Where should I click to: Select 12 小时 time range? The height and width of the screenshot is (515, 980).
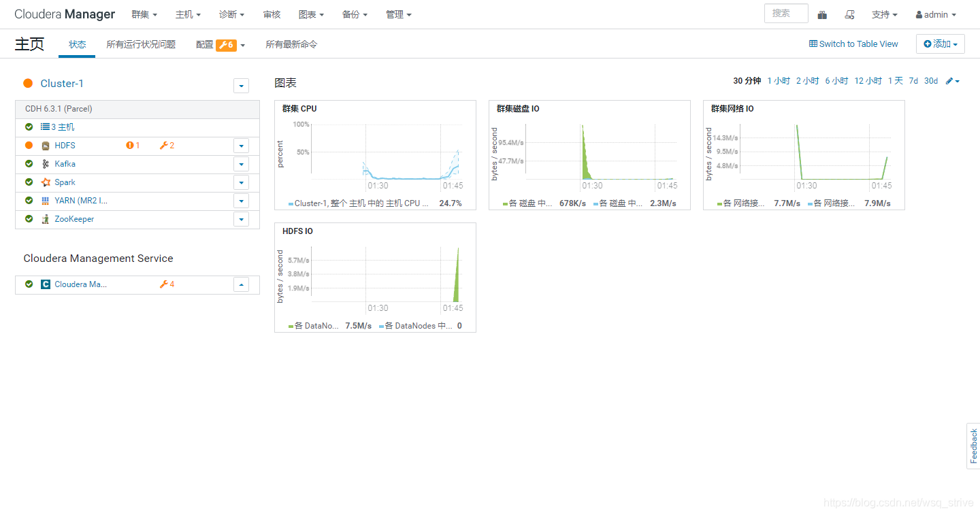click(x=868, y=81)
